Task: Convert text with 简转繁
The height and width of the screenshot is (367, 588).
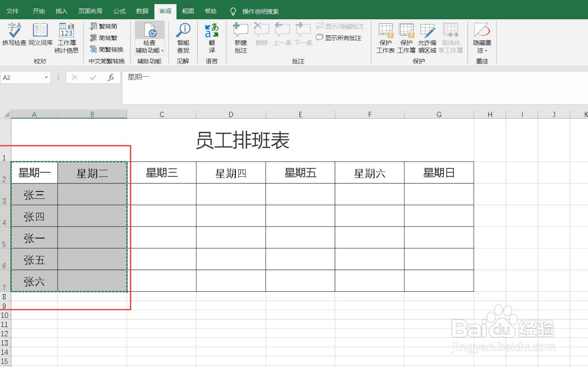Action: click(105, 37)
